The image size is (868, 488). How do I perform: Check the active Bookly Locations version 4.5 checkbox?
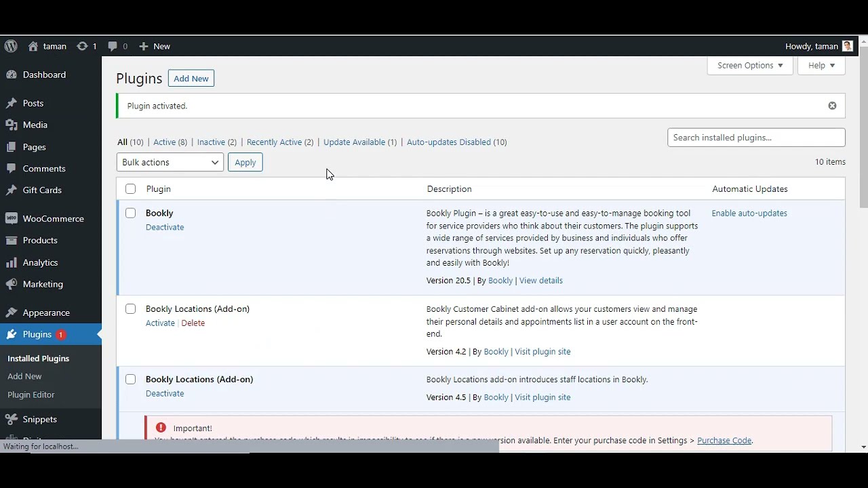(x=130, y=380)
